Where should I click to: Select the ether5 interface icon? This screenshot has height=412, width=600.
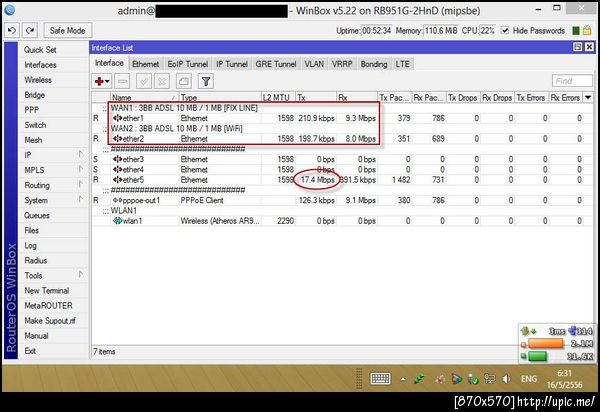pos(117,180)
